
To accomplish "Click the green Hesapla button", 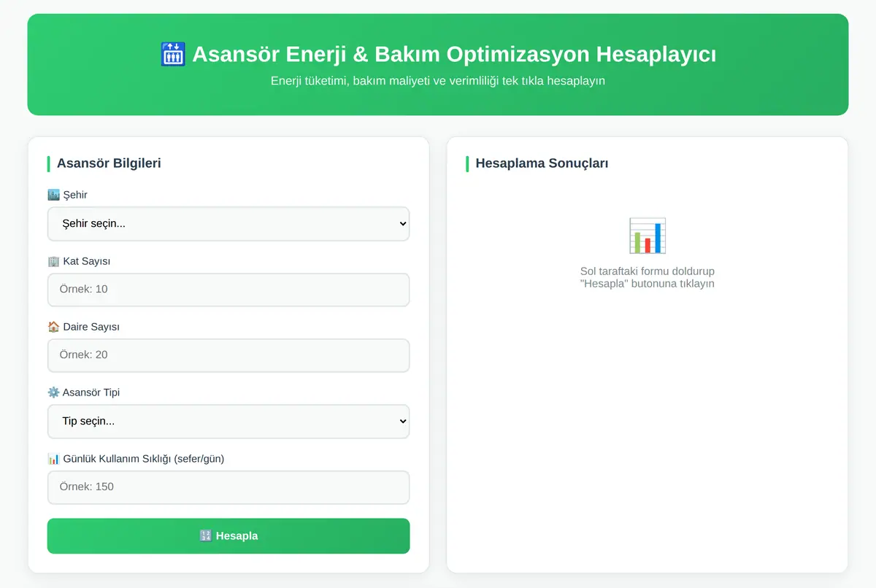I will (x=228, y=535).
